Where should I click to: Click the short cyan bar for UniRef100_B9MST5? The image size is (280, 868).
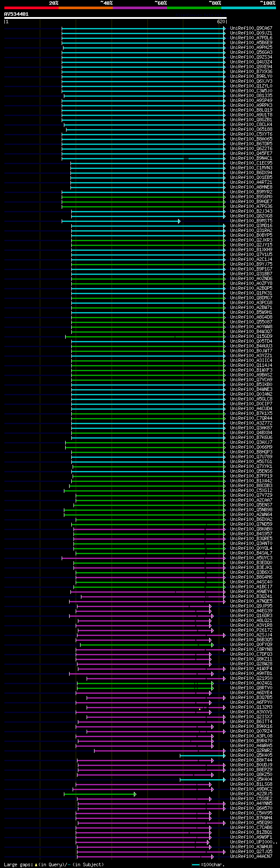click(121, 221)
